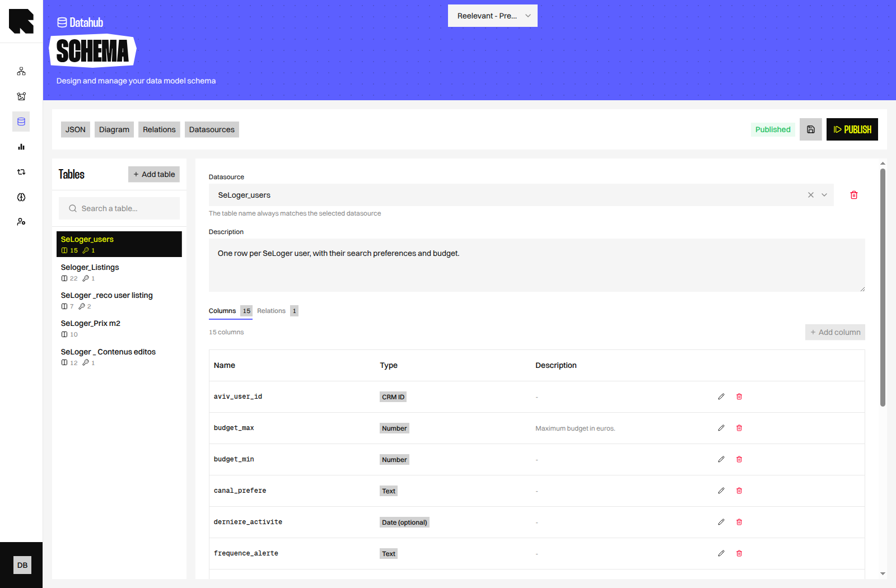
Task: Click the vertical scrollbar down arrow
Action: pyautogui.click(x=883, y=573)
